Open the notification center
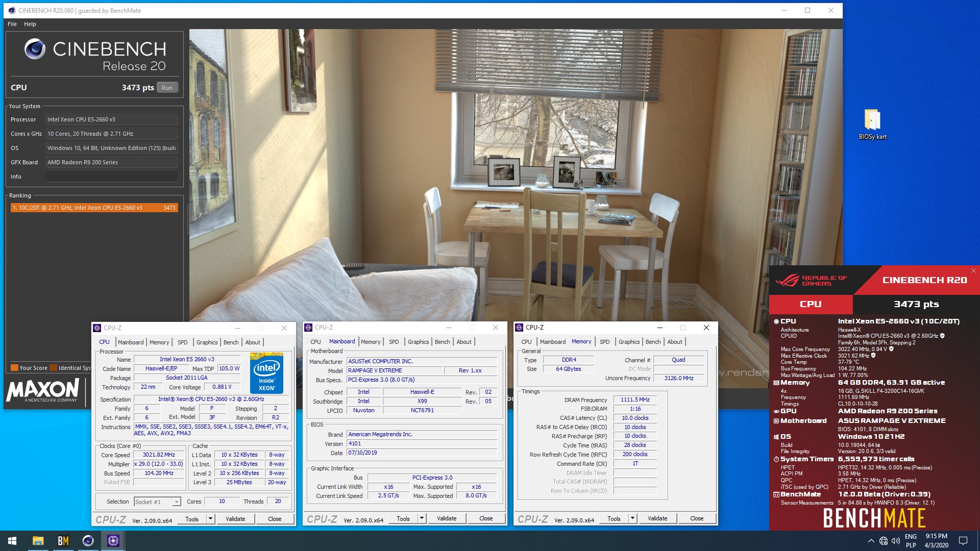The width and height of the screenshot is (980, 551). click(x=963, y=541)
